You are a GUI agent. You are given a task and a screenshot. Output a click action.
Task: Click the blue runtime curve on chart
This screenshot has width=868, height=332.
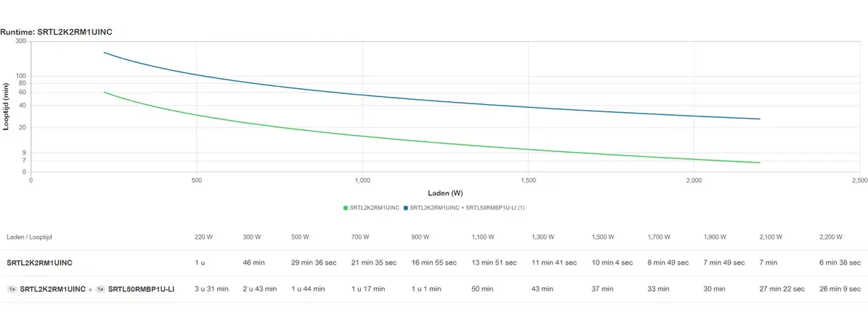click(x=362, y=95)
